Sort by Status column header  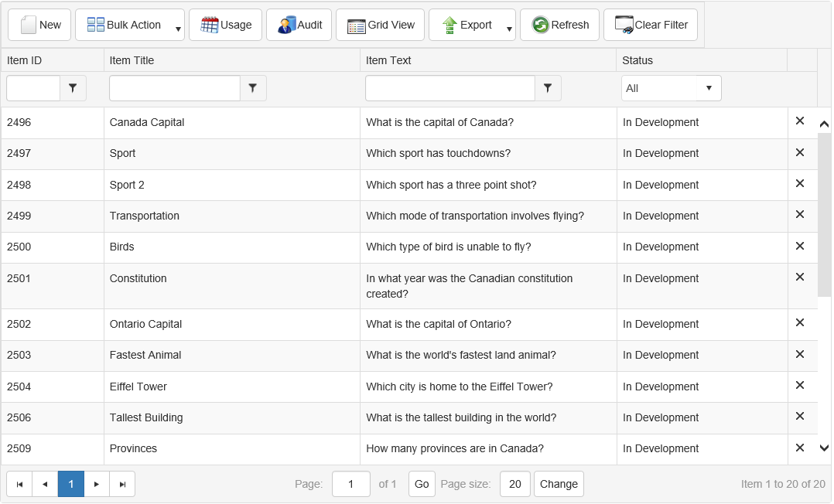(x=637, y=60)
